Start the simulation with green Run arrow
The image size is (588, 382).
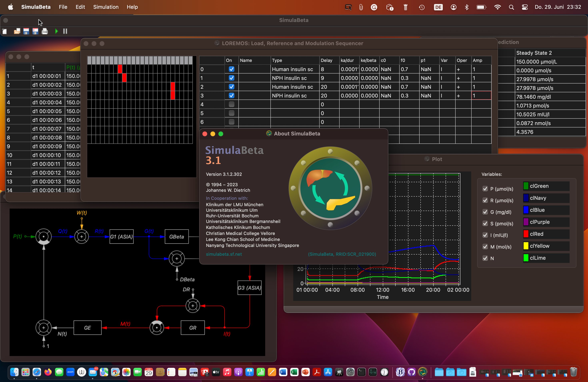click(56, 31)
